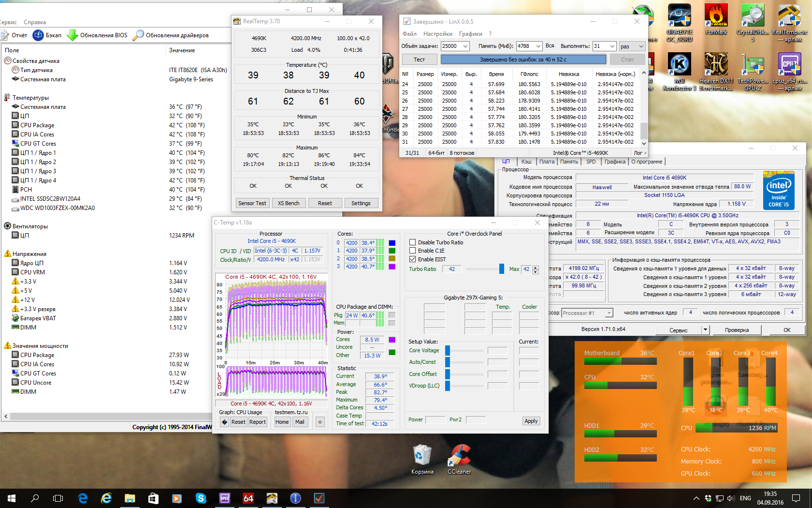Click the diamond button next to Mail in C-Temp
Image resolution: width=812 pixels, height=508 pixels.
coord(319,422)
